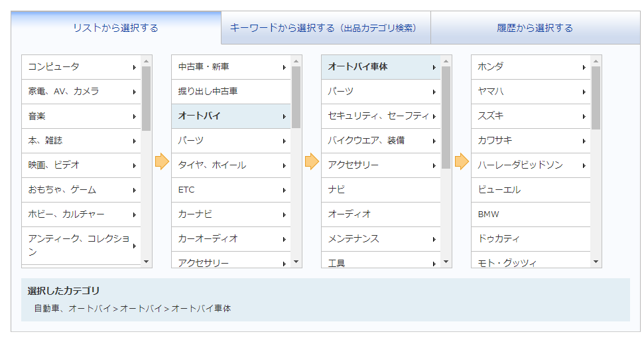The height and width of the screenshot is (340, 644).
Task: Expand the 中古車・新車 subcategory
Action: click(x=231, y=67)
